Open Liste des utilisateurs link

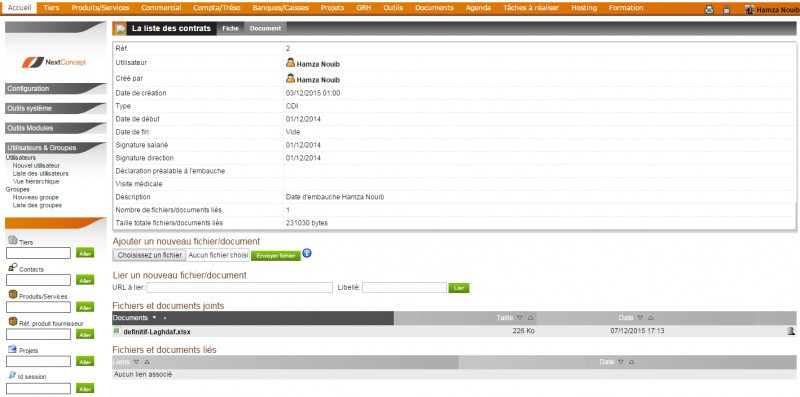(x=40, y=173)
